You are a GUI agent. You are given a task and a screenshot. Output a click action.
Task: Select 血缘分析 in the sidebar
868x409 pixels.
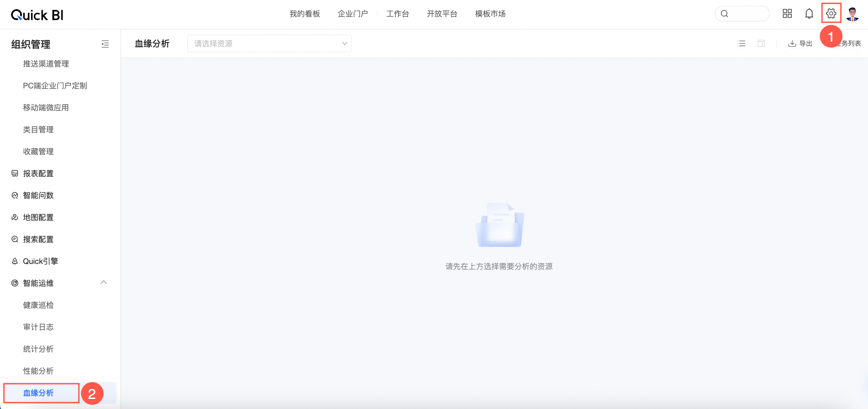pos(38,393)
